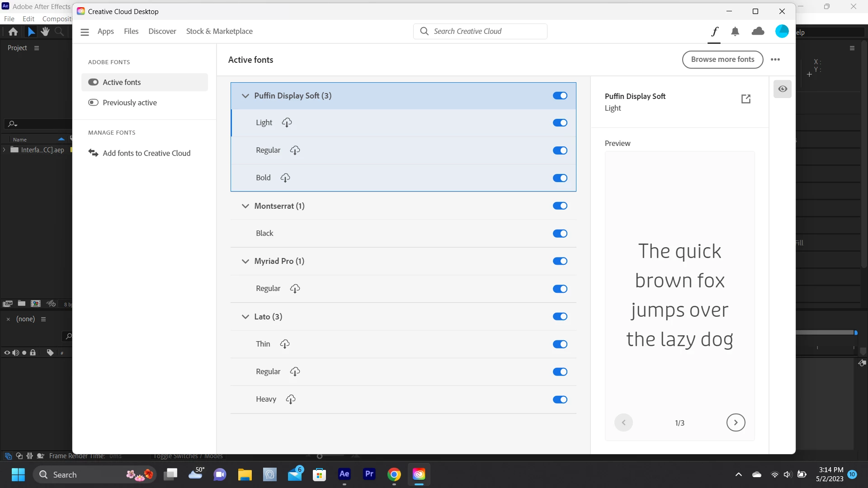This screenshot has height=488, width=868.
Task: Open the fonts icon in header
Action: coord(714,32)
